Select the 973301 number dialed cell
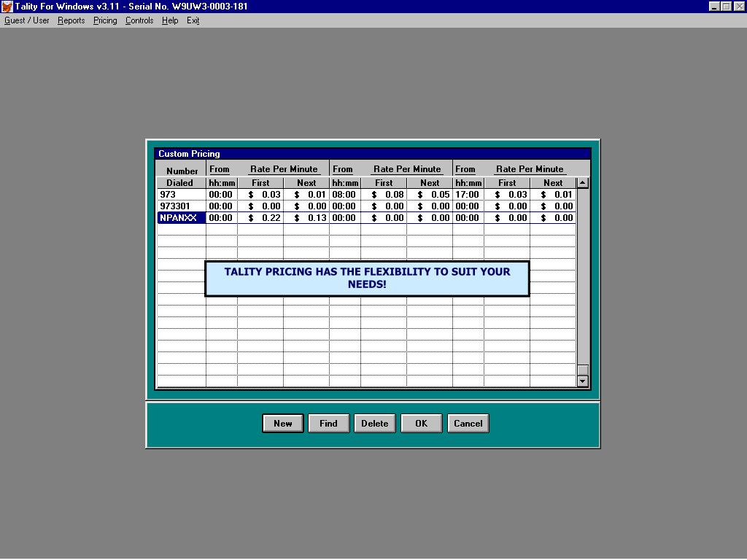 click(x=182, y=206)
